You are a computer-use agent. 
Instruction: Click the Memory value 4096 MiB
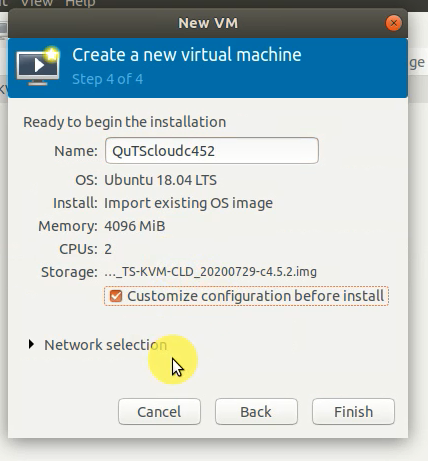tap(135, 226)
